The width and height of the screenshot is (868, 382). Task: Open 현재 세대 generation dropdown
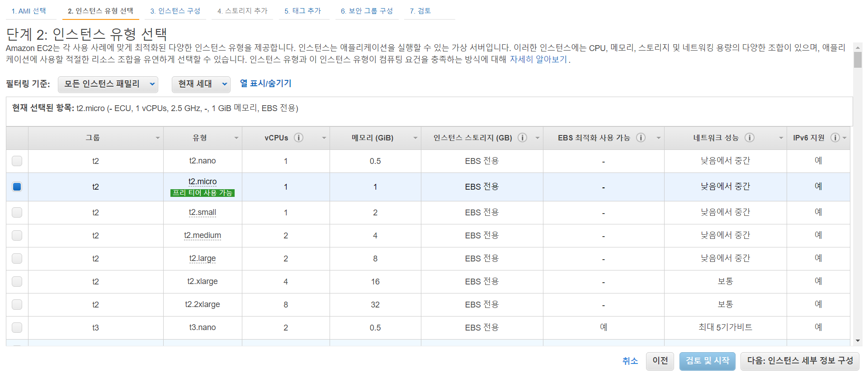point(201,84)
